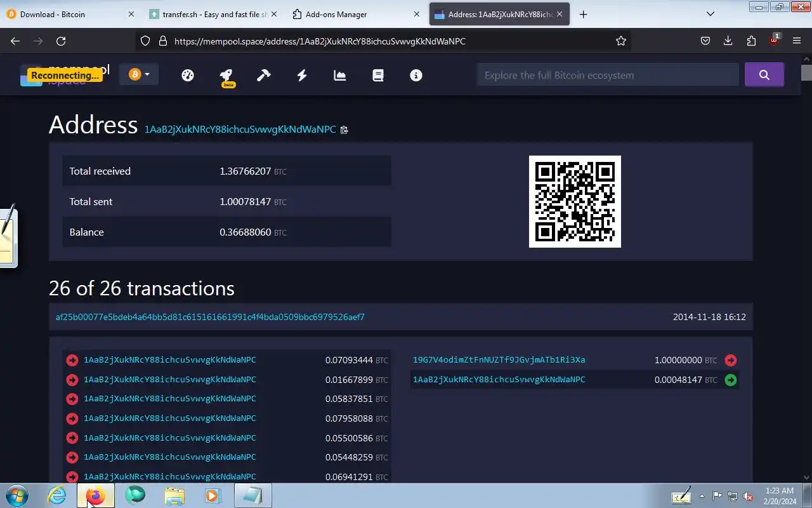The height and width of the screenshot is (508, 812).
Task: Open Firefox downloads panel
Action: [x=728, y=41]
